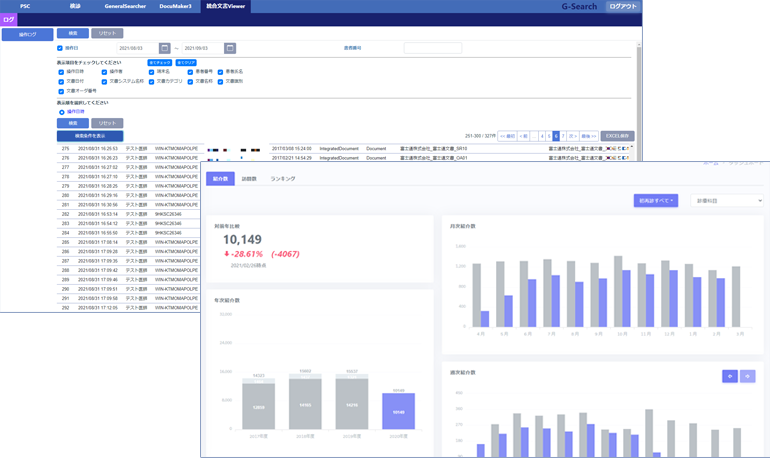770x458 pixels.
Task: Click the 検索 button beside 操作ログ
Action: point(73,33)
